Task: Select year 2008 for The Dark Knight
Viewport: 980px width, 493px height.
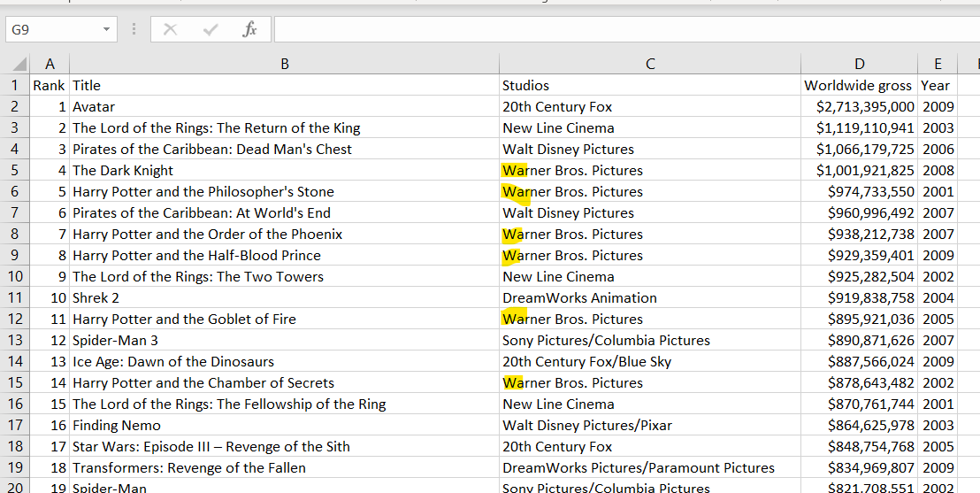Action: 938,170
